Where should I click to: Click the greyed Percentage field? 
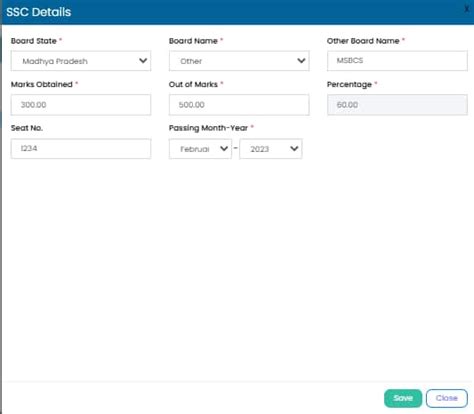click(x=397, y=105)
